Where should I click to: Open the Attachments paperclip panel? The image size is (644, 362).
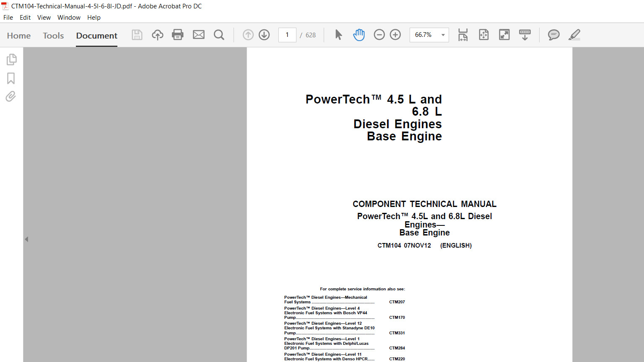point(11,96)
